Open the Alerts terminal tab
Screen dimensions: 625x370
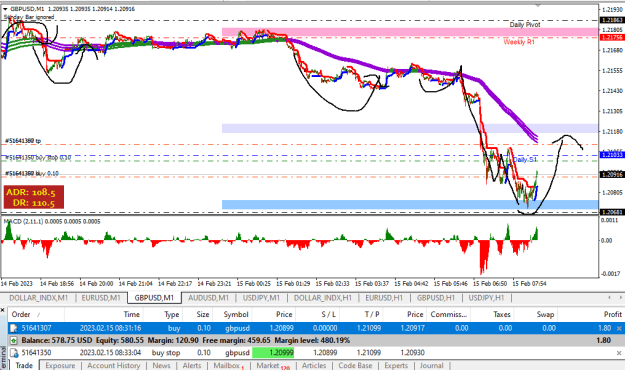click(192, 365)
